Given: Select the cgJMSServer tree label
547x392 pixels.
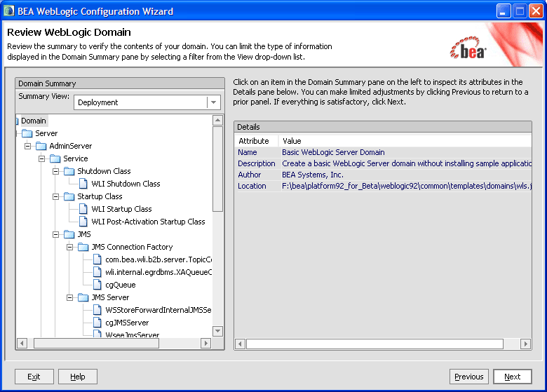Looking at the screenshot, I should 127,323.
